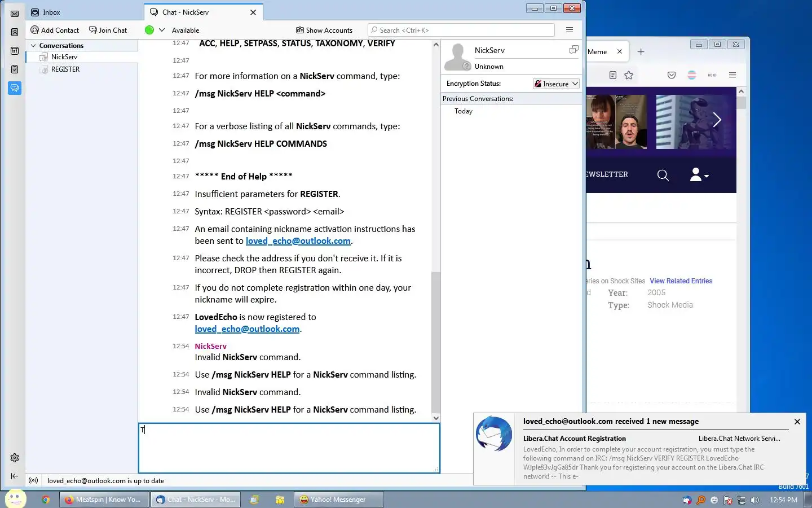Close the new message notification popup
The height and width of the screenshot is (508, 812).
797,422
